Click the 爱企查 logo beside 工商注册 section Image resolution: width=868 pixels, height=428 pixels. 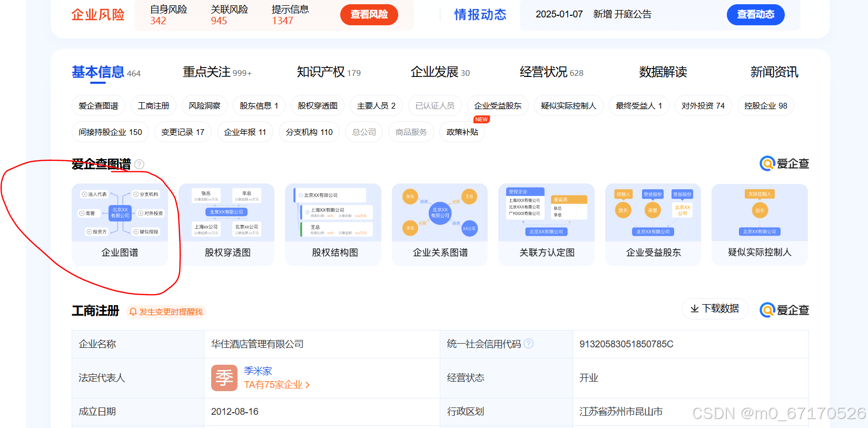pyautogui.click(x=784, y=310)
